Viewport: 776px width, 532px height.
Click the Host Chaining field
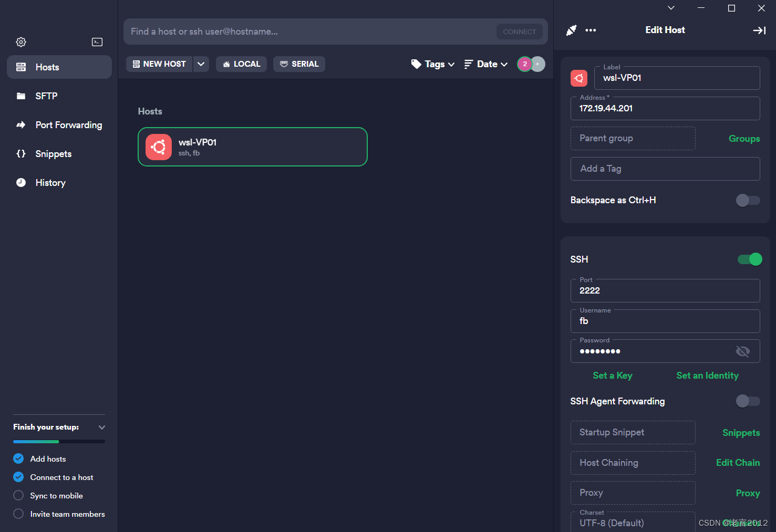click(x=633, y=463)
